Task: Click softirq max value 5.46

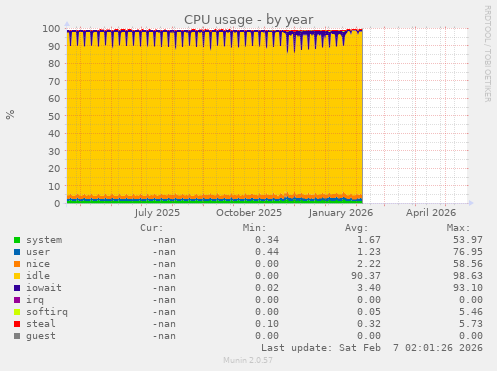Action: coord(471,312)
